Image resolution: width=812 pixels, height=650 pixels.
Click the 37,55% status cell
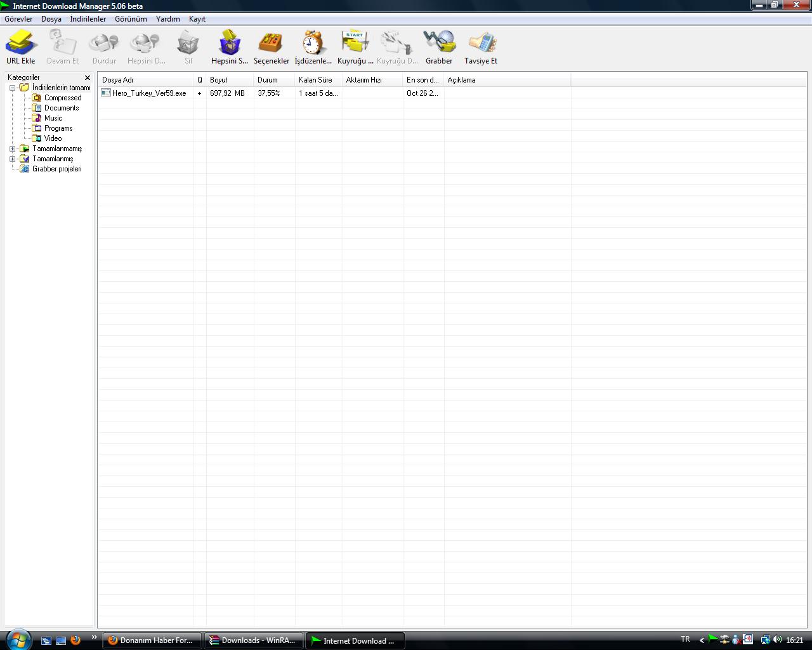(269, 93)
